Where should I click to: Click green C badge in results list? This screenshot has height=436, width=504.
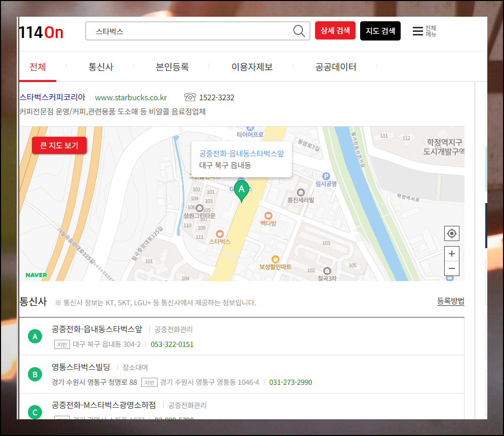pos(35,412)
